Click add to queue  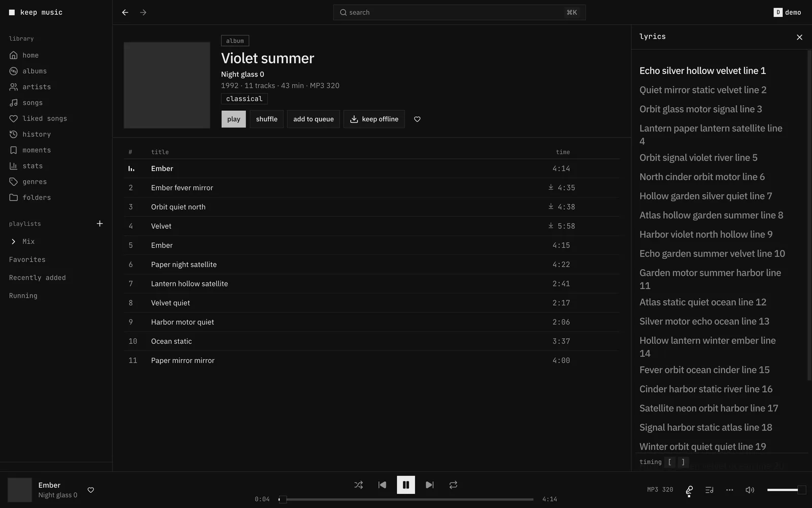(x=313, y=119)
